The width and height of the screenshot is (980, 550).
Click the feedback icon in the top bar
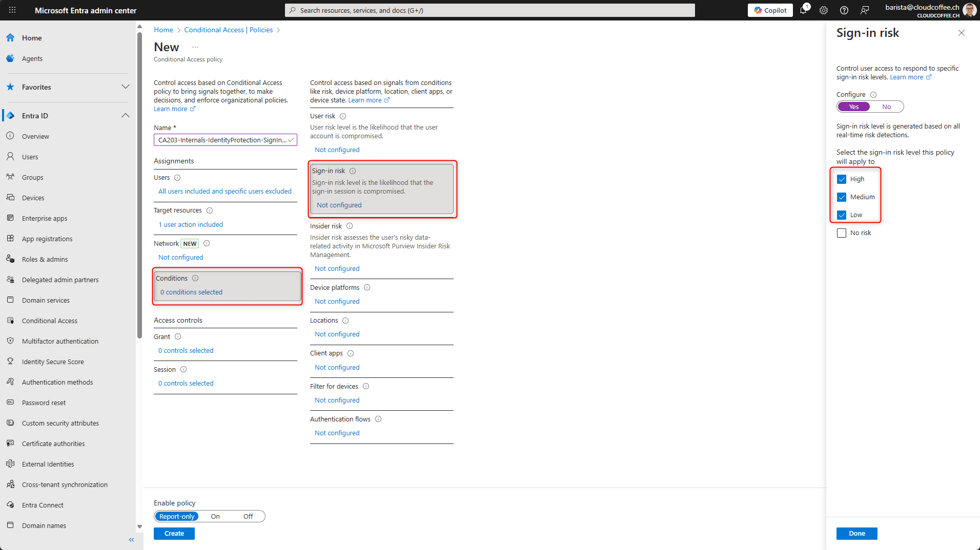pyautogui.click(x=865, y=10)
